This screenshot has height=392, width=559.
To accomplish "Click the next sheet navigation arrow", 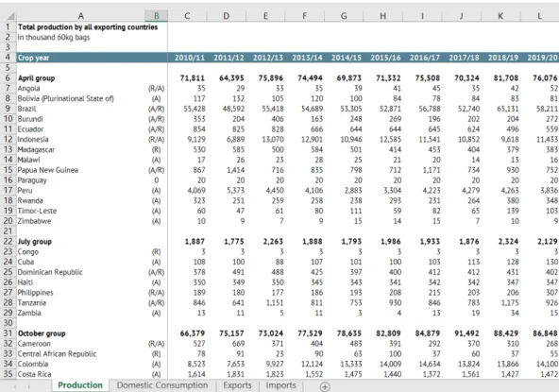I will (x=29, y=386).
